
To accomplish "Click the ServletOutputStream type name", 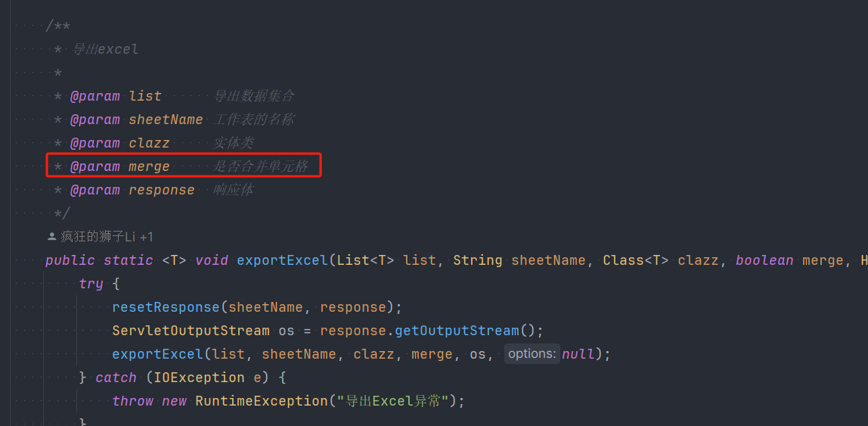I will pyautogui.click(x=191, y=331).
